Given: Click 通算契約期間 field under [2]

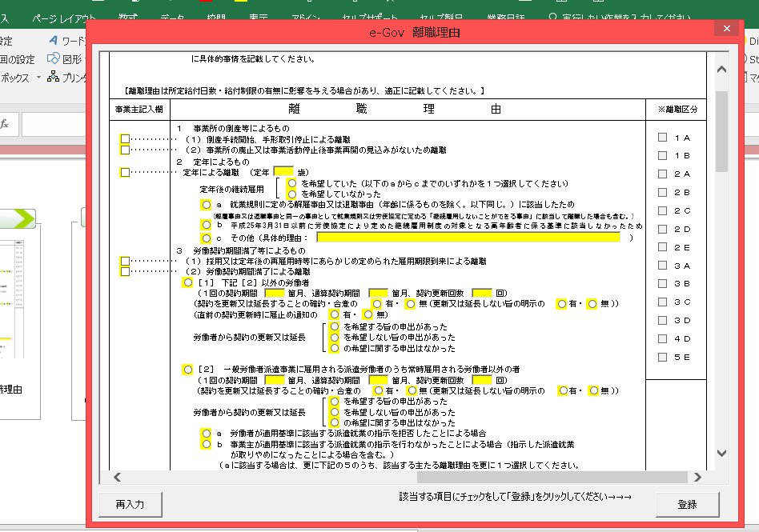Looking at the screenshot, I should click(378, 380).
